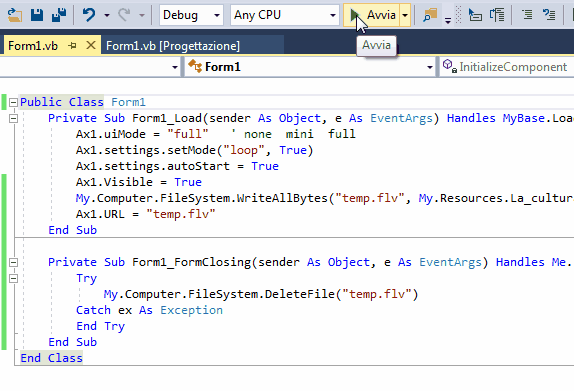
Task: Collapse the Public Class Form1 outline
Action: click(13, 102)
